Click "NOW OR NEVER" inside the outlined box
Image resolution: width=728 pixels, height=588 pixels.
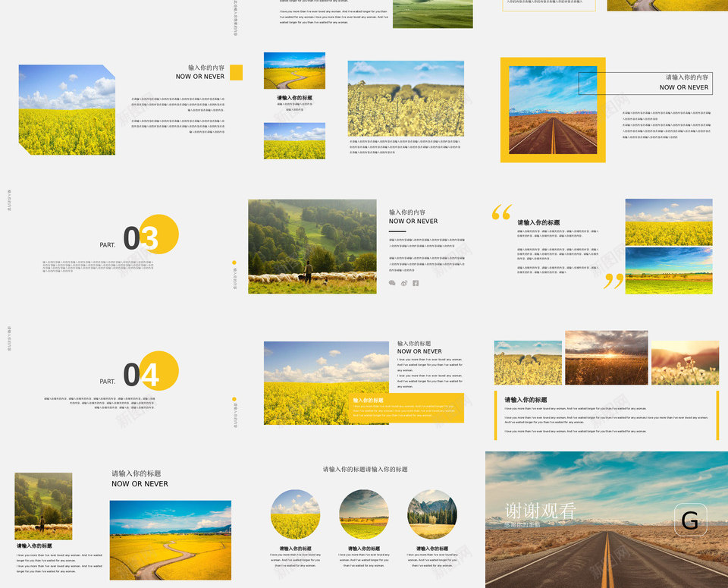pos(684,87)
